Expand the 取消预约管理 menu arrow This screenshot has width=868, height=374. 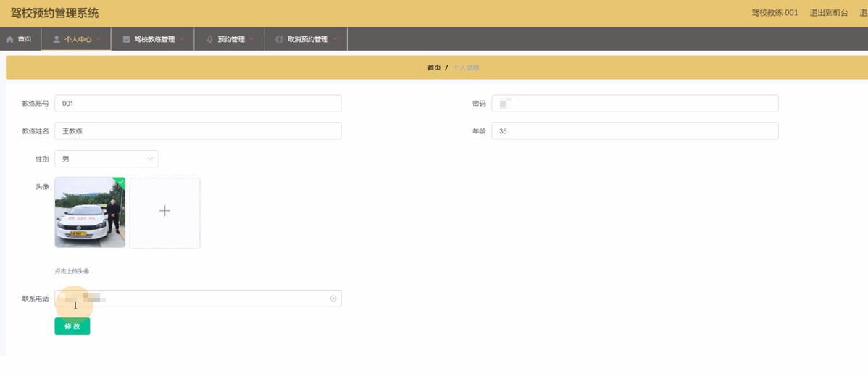click(335, 39)
